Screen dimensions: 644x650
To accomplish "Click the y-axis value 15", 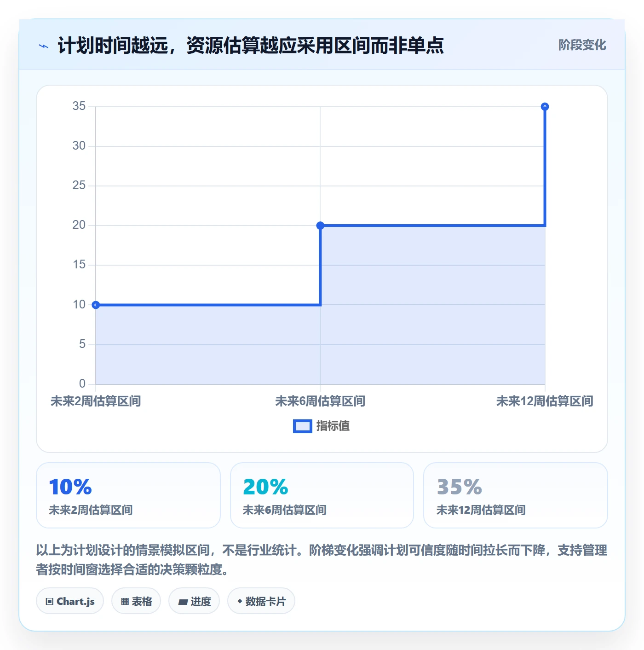I will (79, 265).
